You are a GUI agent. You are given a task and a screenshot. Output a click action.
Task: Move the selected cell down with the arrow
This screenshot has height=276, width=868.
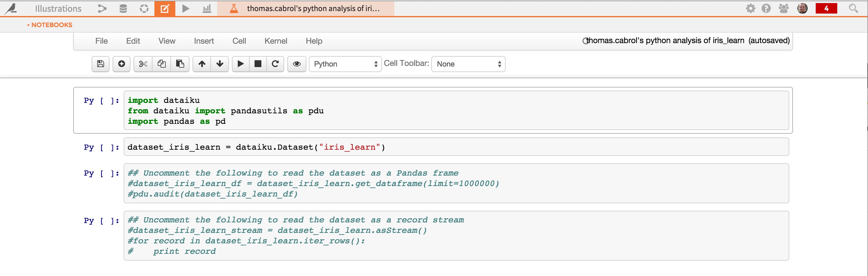tap(220, 64)
